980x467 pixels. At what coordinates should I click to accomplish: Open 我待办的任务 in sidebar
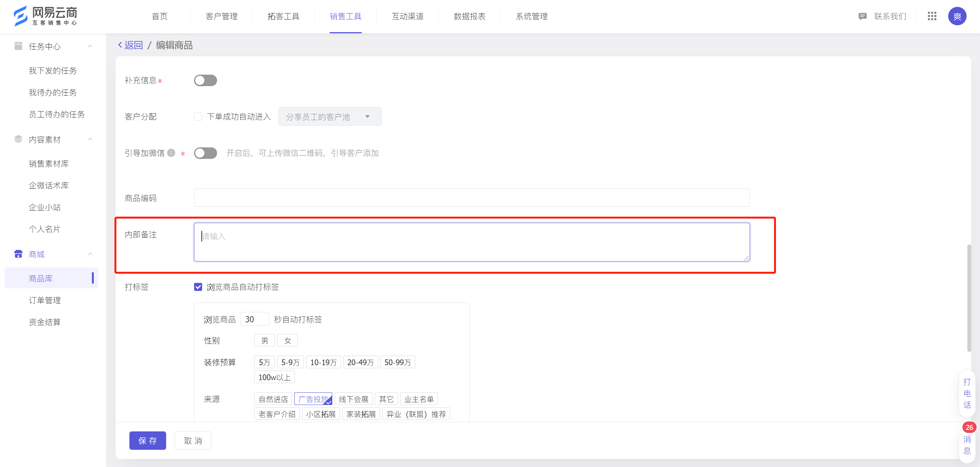53,92
